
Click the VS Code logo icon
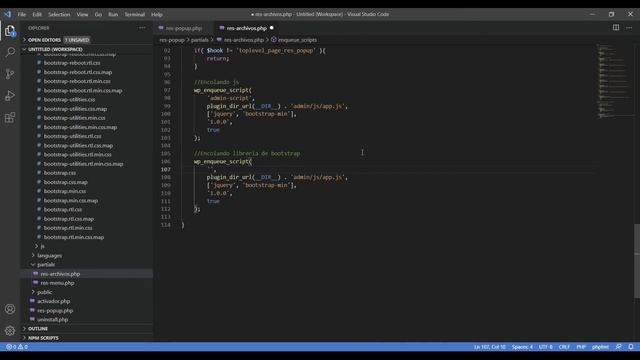(x=8, y=14)
